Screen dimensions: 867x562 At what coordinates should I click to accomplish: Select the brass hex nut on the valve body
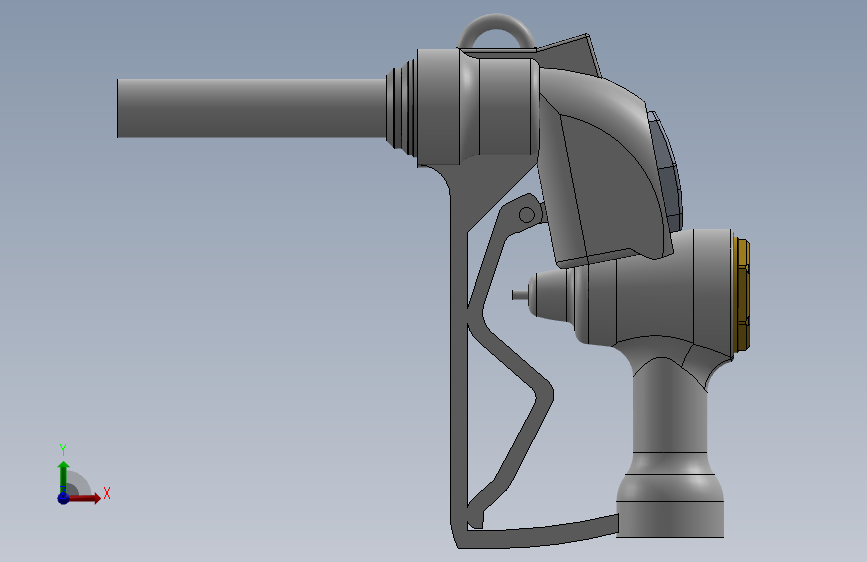tap(741, 295)
